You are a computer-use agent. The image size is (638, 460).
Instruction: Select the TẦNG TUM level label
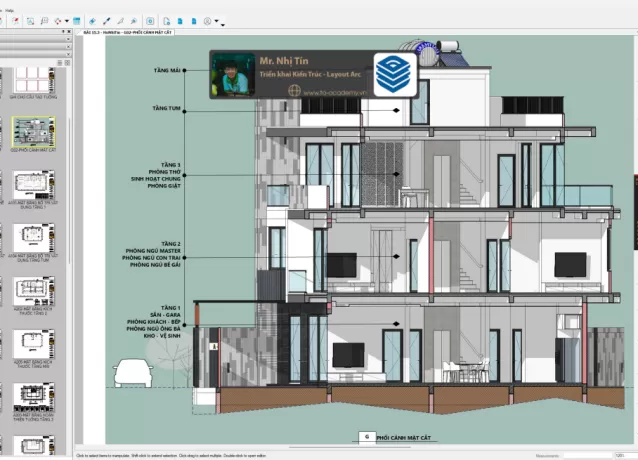click(166, 108)
